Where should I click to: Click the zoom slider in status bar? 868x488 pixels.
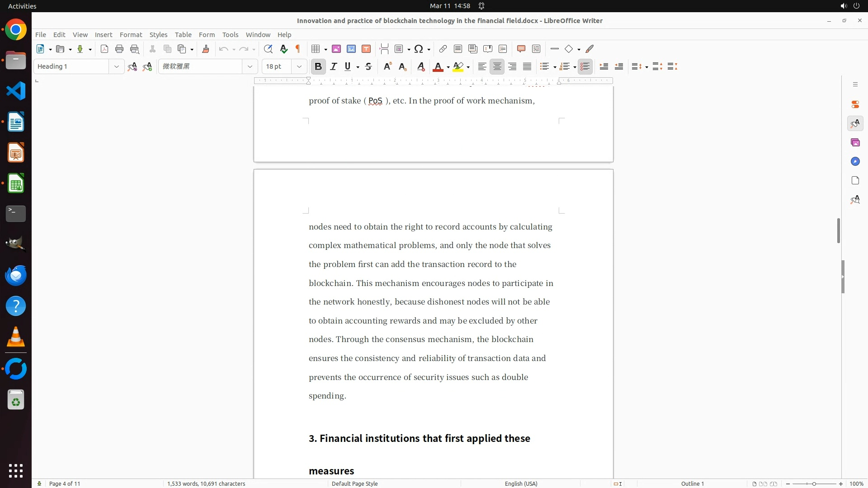pos(814,483)
